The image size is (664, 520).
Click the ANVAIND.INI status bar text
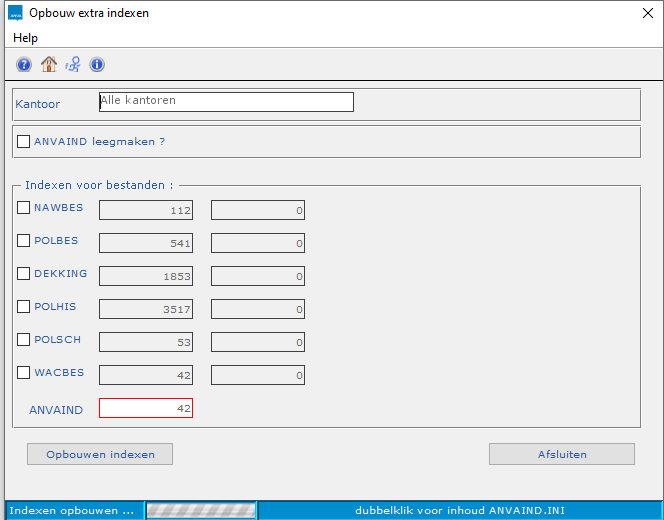tap(458, 510)
